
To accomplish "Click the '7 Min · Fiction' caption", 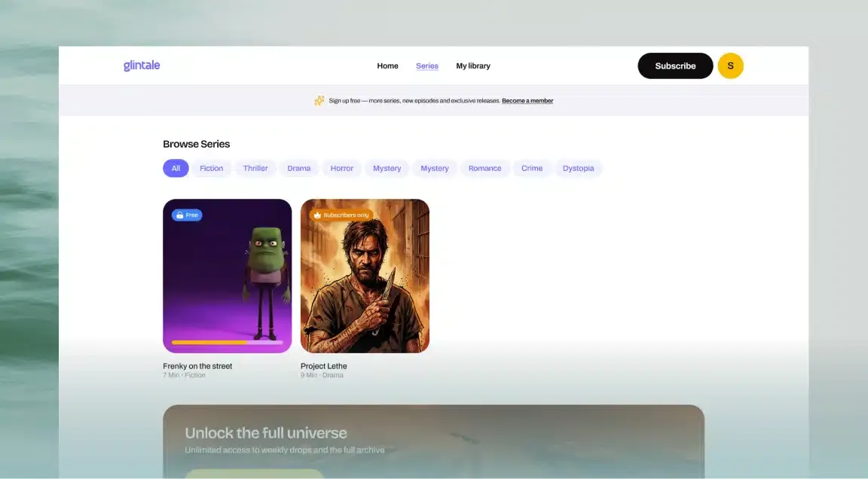I will [x=185, y=375].
